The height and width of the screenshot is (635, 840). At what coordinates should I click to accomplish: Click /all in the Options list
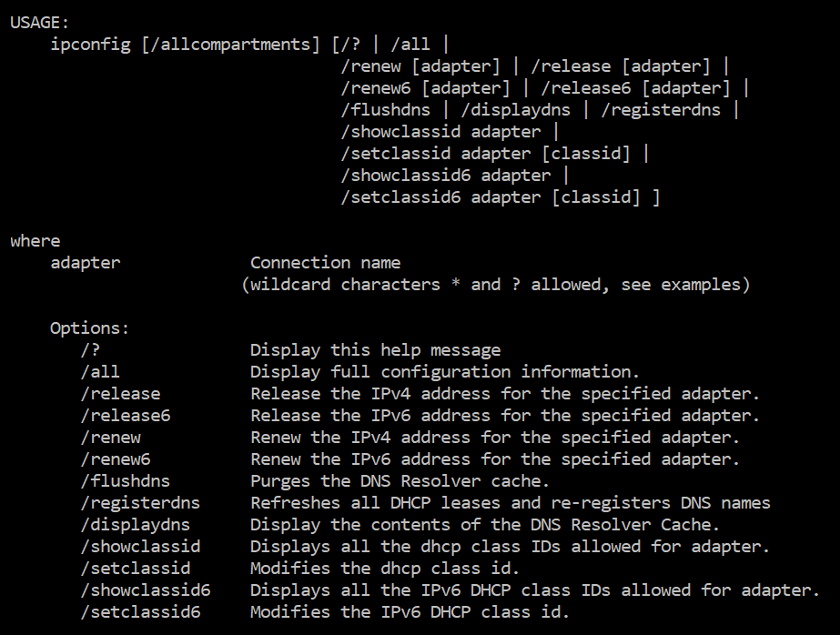point(100,372)
